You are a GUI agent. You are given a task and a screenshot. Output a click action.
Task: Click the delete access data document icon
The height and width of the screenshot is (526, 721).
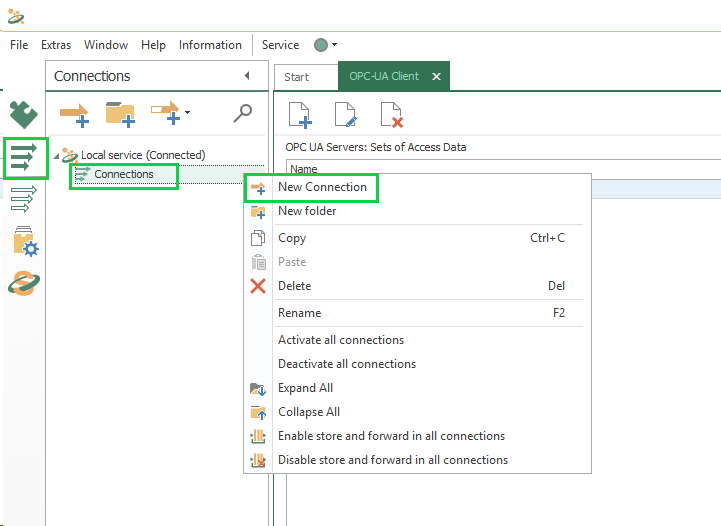point(392,115)
